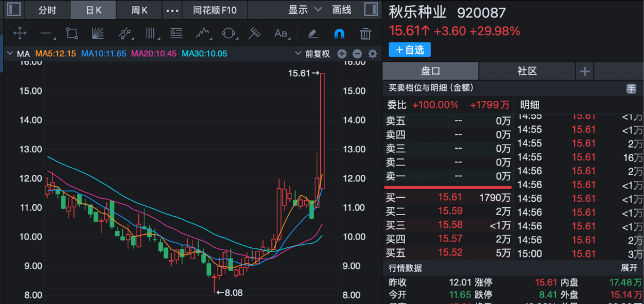The image size is (644, 304).
Task: Add a new panel tab with plus
Action: coord(584,72)
